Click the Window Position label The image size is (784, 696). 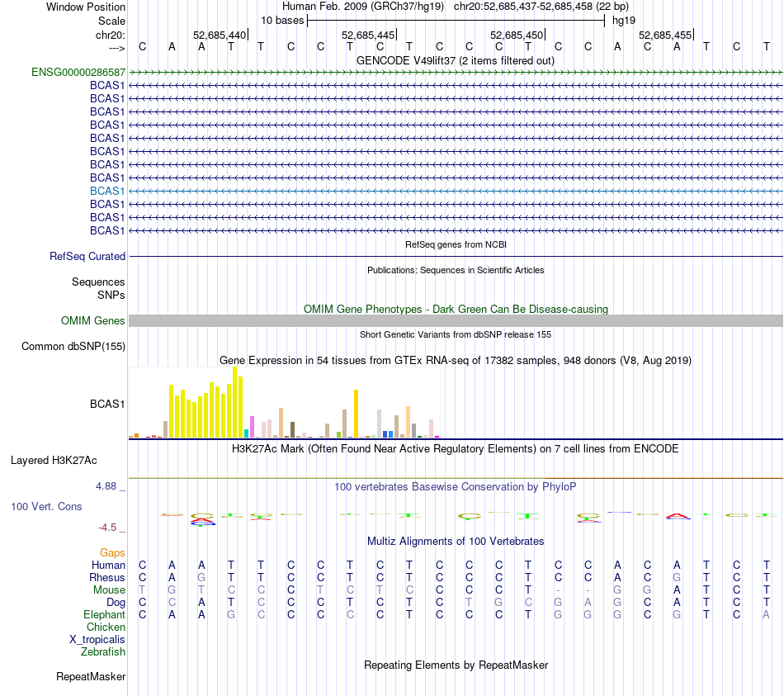coord(86,7)
